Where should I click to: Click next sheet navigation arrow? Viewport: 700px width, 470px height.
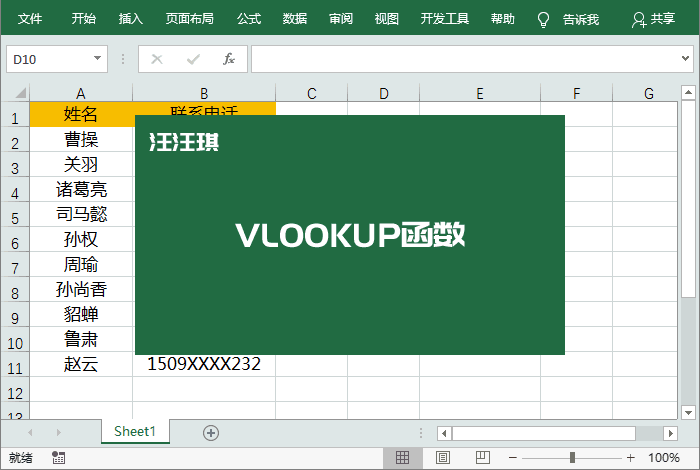click(58, 432)
